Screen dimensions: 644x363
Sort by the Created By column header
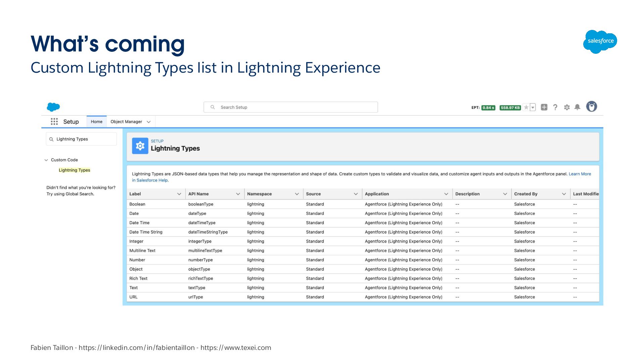pos(526,194)
